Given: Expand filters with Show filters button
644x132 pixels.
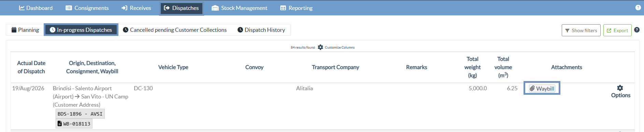Looking at the screenshot, I should [581, 30].
